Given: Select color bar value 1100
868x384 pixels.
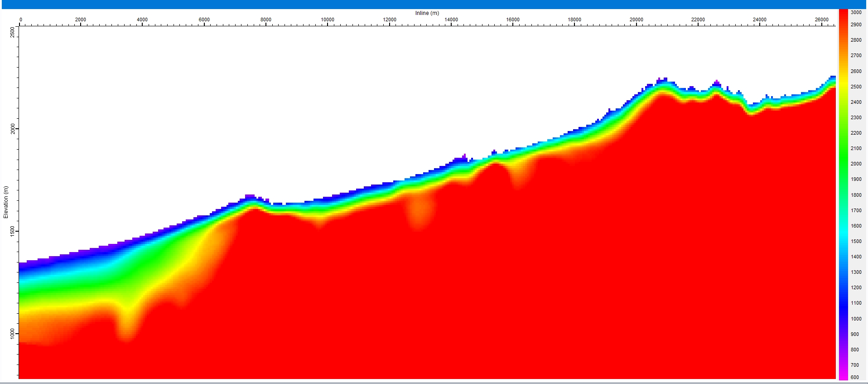Looking at the screenshot, I should pos(856,303).
